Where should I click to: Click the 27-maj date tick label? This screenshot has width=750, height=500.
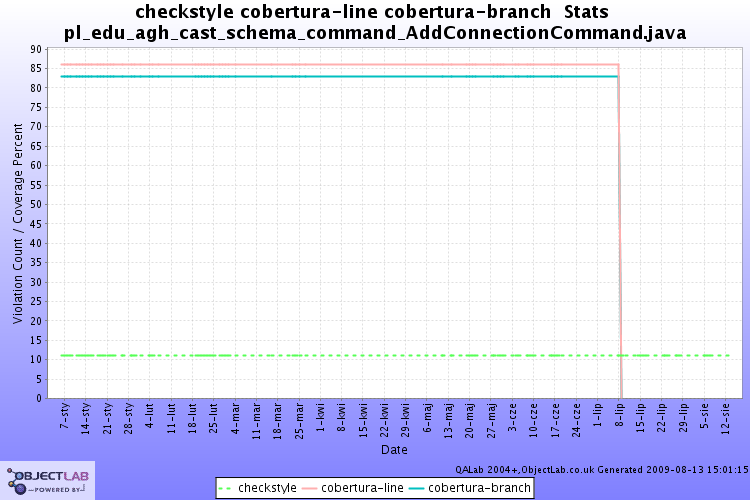click(x=491, y=421)
